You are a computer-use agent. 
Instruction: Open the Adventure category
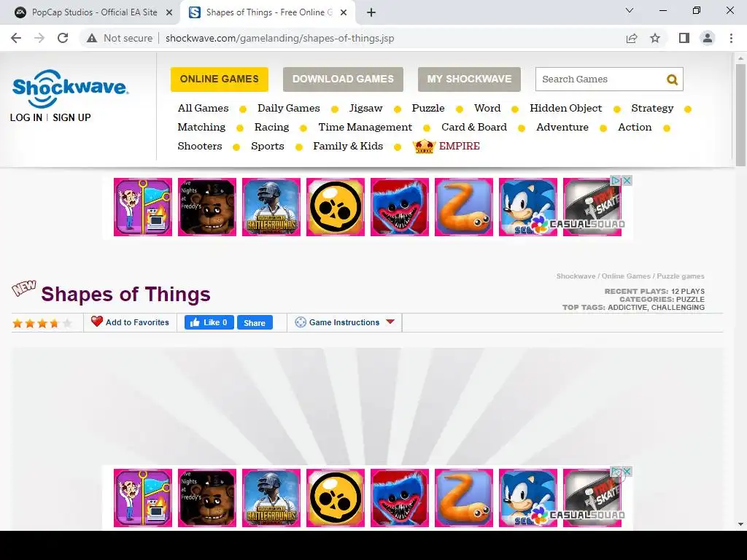coord(562,127)
